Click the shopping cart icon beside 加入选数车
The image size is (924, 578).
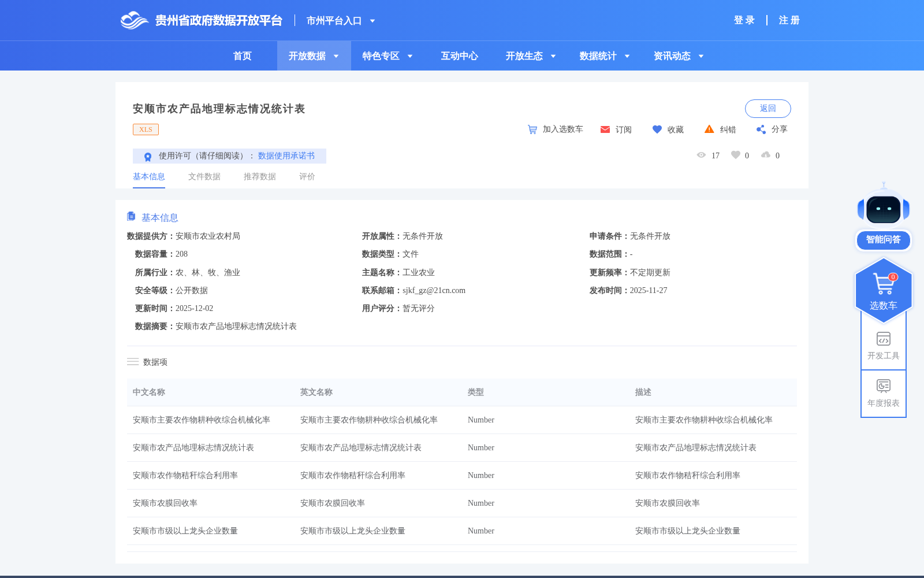click(532, 129)
